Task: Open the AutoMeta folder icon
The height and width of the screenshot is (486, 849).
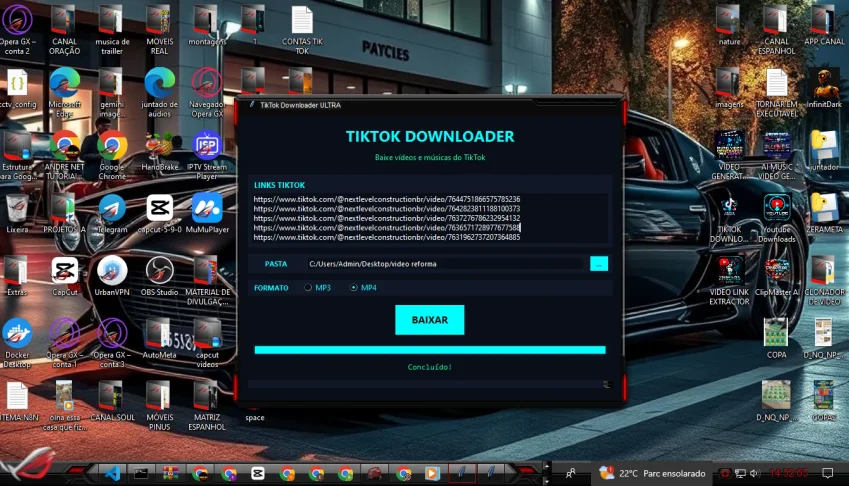Action: 159,339
